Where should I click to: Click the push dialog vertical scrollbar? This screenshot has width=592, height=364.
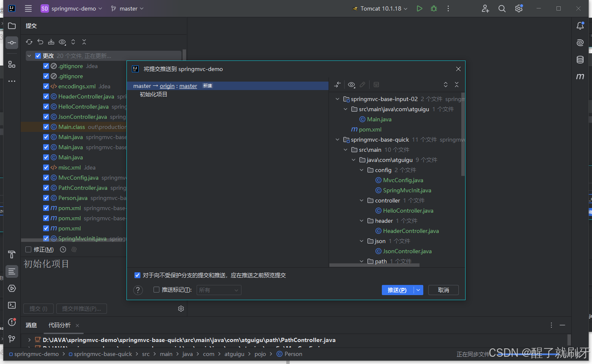463,134
